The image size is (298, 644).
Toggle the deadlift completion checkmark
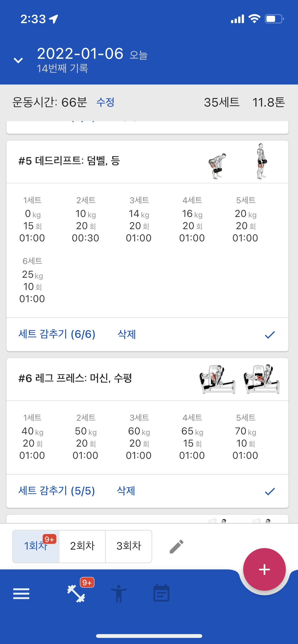tap(270, 335)
